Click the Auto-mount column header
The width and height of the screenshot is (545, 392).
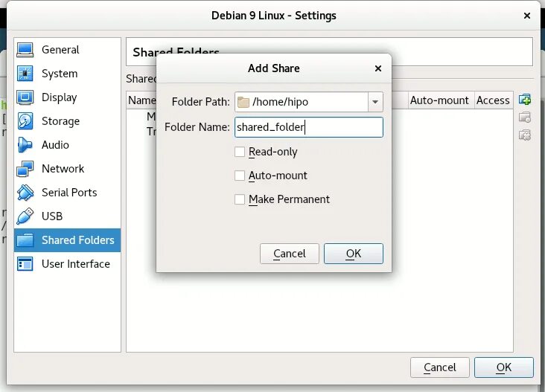pyautogui.click(x=439, y=100)
